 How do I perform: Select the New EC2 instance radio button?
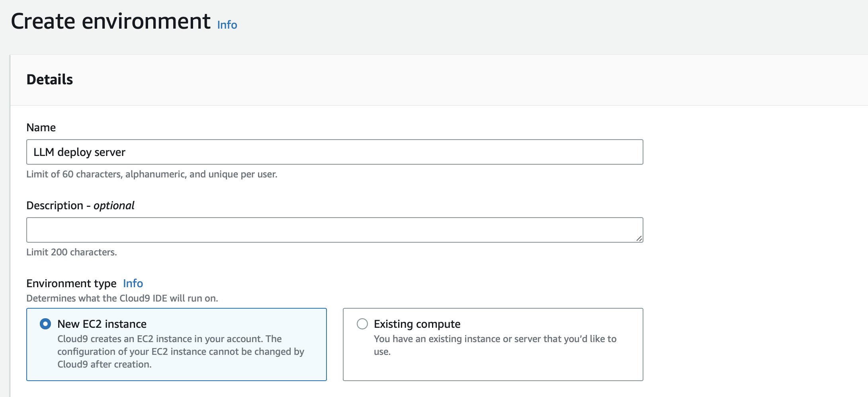point(45,324)
